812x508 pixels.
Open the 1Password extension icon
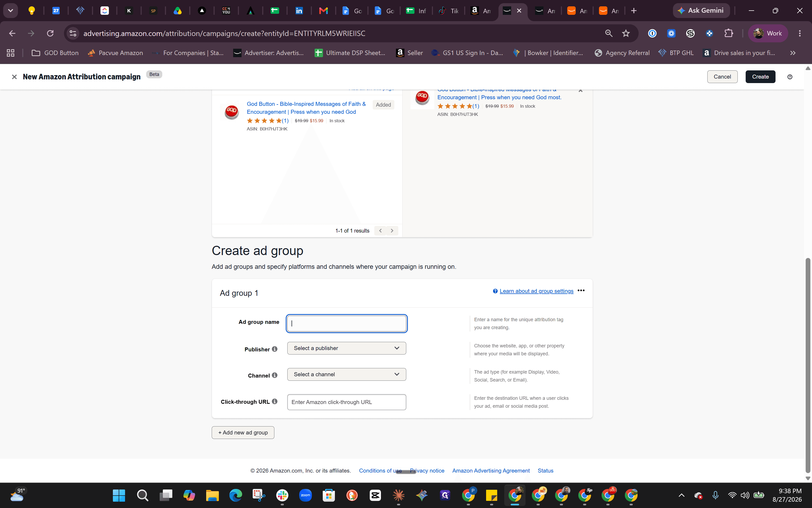click(x=652, y=33)
